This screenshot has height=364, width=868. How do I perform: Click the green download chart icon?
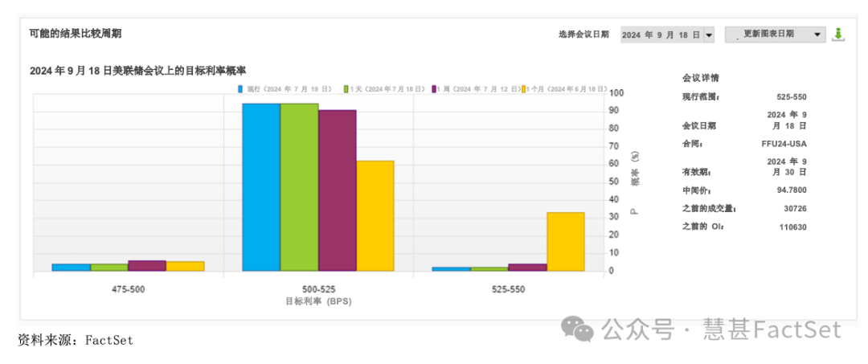pyautogui.click(x=837, y=35)
